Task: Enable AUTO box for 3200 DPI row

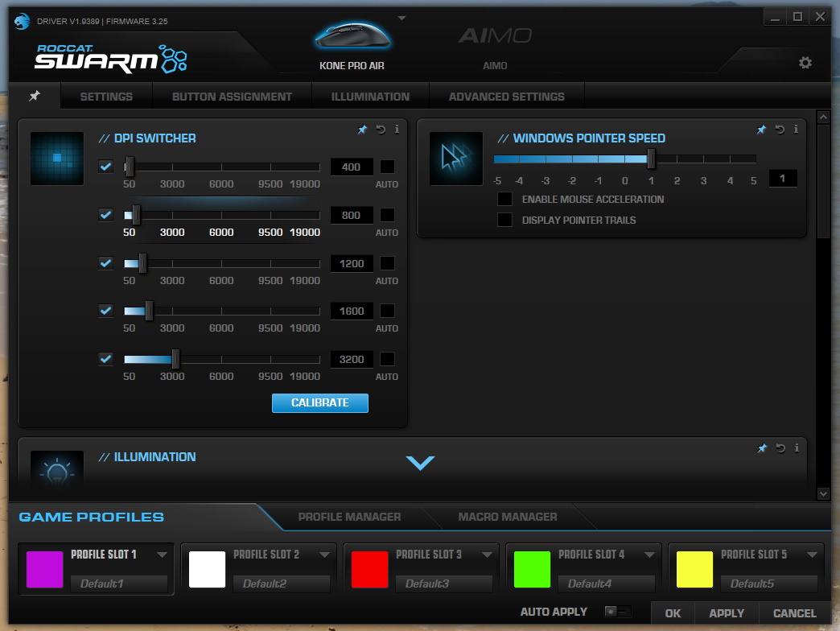Action: point(387,359)
